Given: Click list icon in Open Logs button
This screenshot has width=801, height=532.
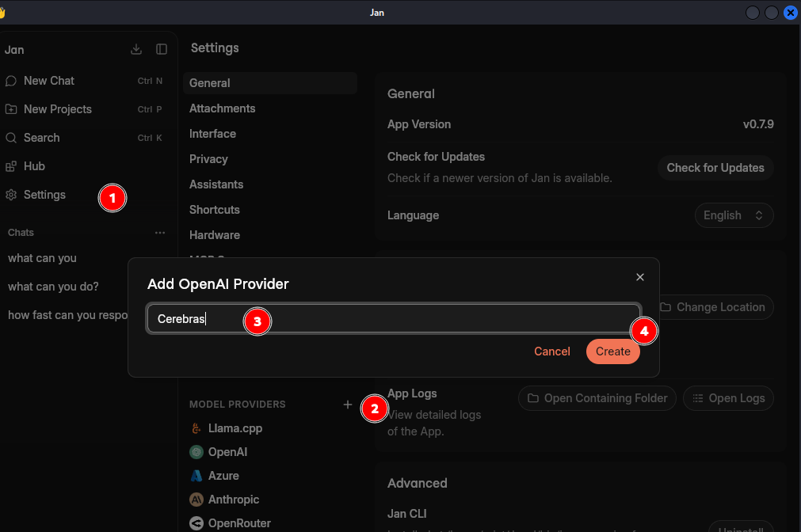Looking at the screenshot, I should click(698, 398).
